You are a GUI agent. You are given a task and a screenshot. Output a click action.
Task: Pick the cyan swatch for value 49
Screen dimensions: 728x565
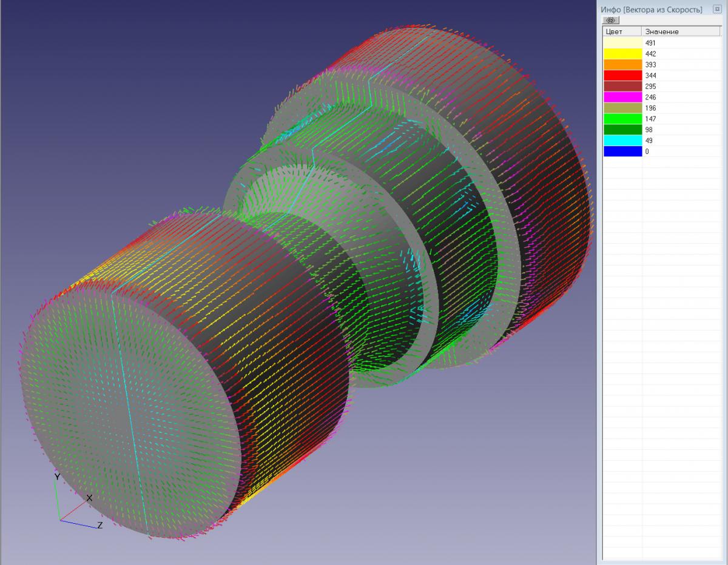click(622, 141)
